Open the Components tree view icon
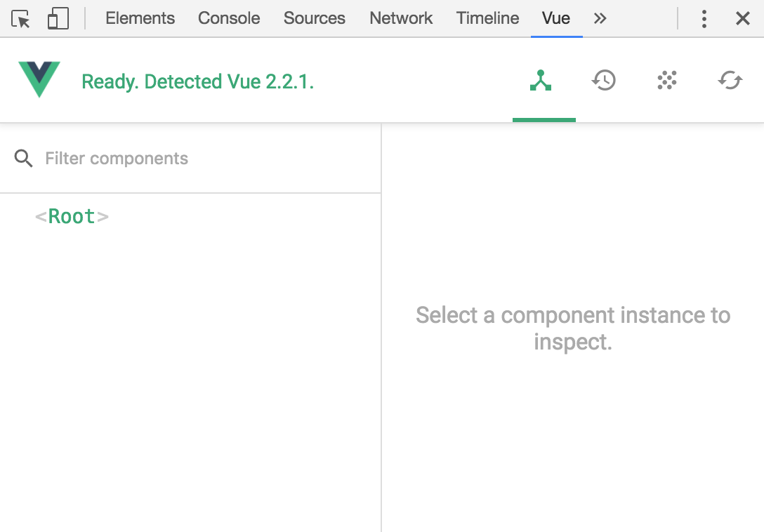 tap(541, 81)
